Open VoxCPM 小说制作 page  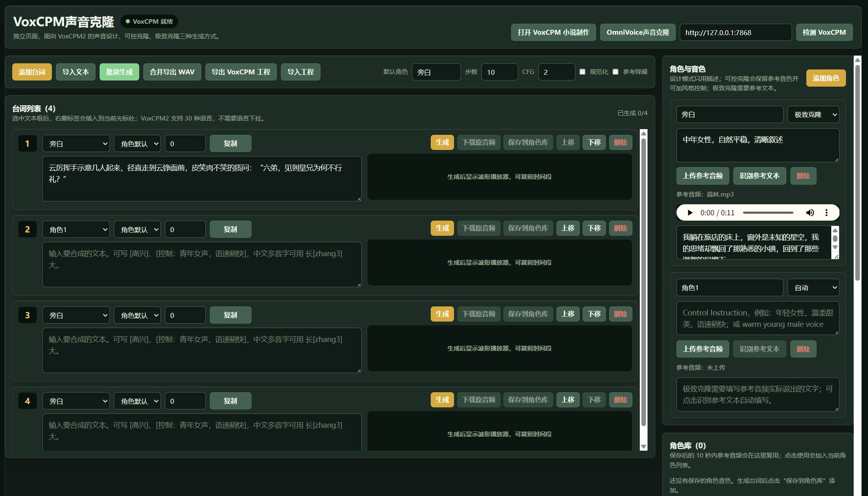point(553,32)
